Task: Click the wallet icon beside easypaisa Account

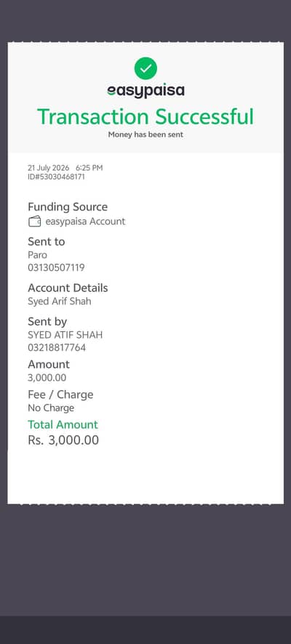Action: (34, 221)
